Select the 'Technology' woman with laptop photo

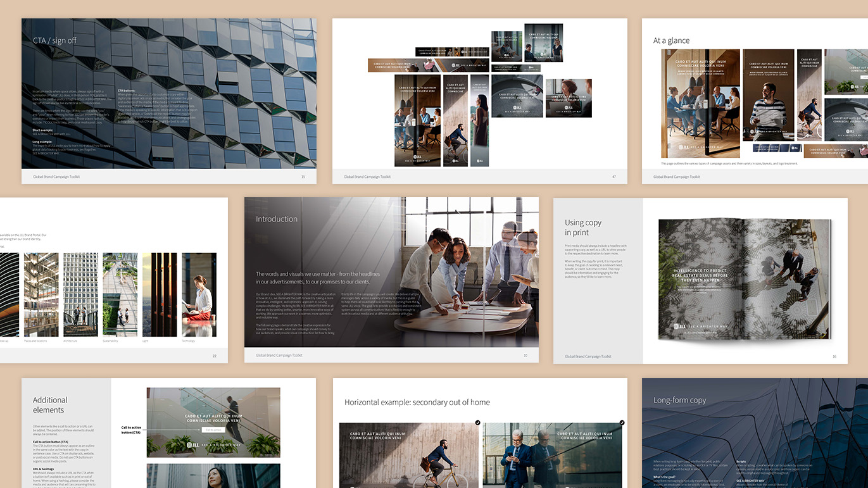(x=199, y=294)
